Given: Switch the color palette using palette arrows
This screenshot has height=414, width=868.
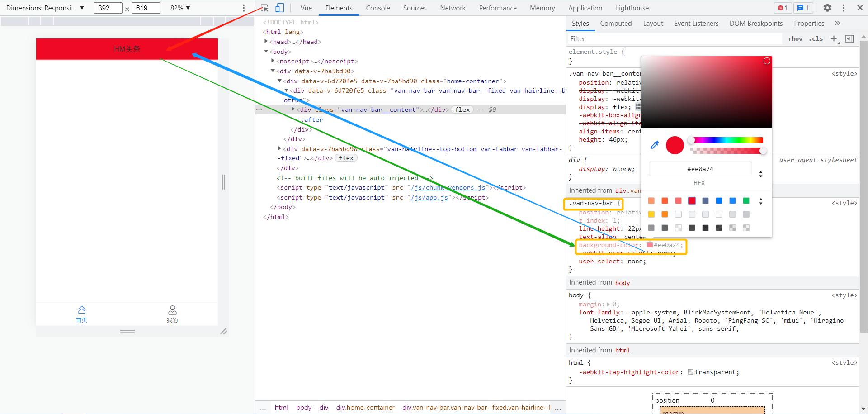Looking at the screenshot, I should pyautogui.click(x=761, y=201).
